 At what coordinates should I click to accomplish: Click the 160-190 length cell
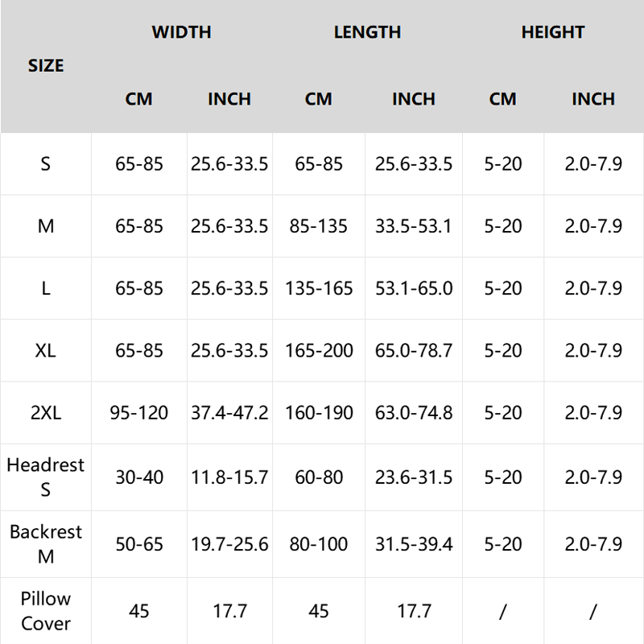(x=319, y=413)
